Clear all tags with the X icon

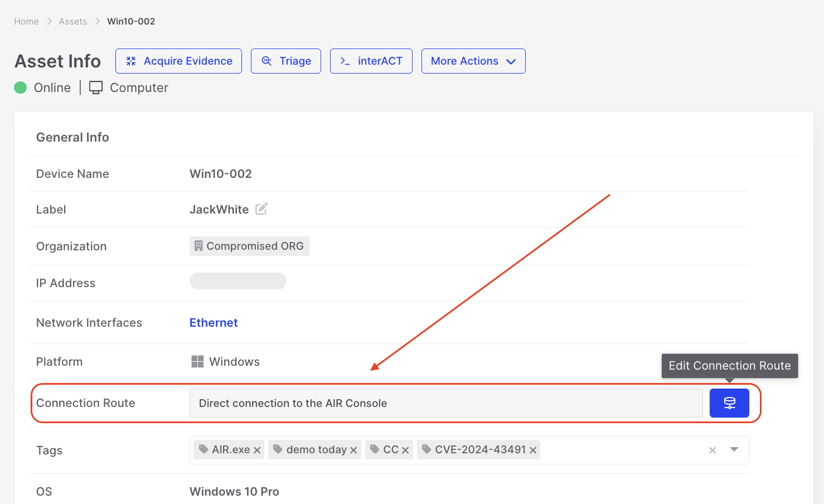pyautogui.click(x=712, y=450)
